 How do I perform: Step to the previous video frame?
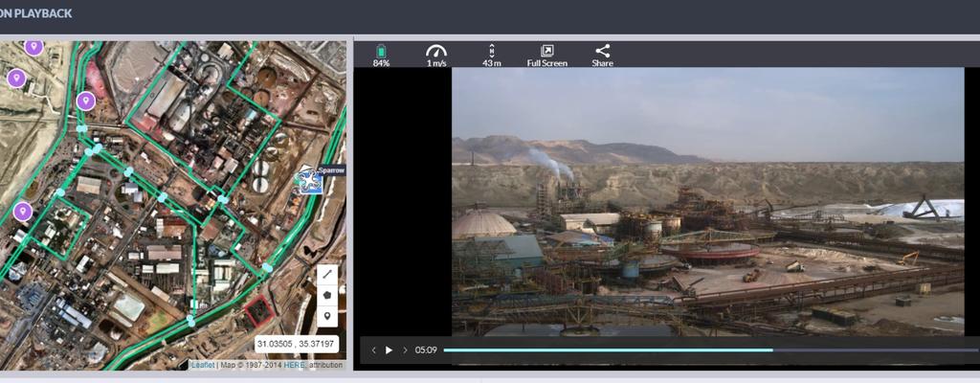click(374, 350)
